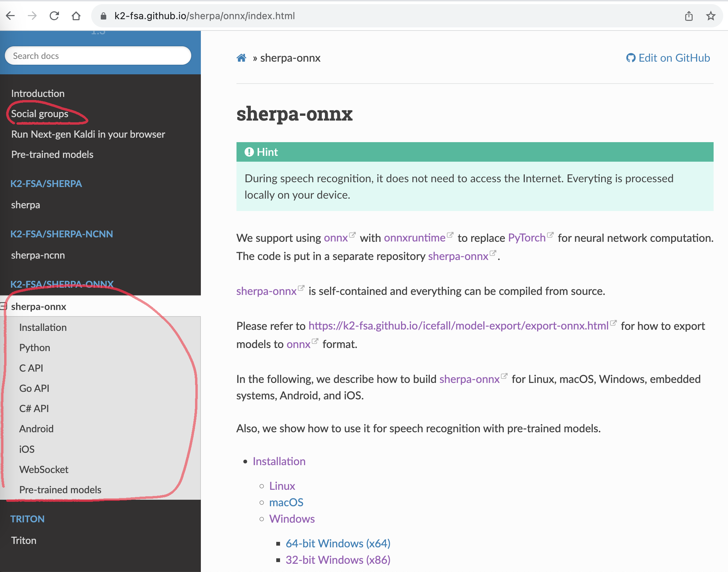Reload the page with refresh icon

(x=54, y=16)
